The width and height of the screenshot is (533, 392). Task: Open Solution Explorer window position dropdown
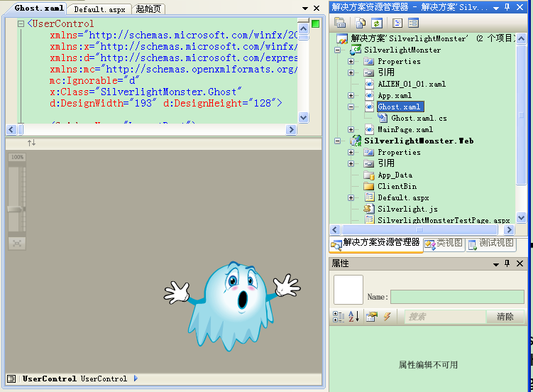coord(496,8)
